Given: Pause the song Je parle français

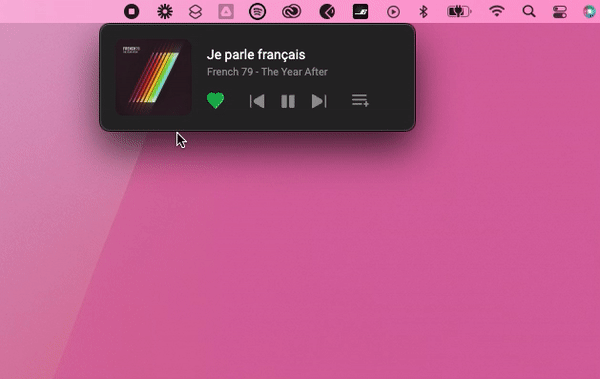Looking at the screenshot, I should click(x=288, y=101).
